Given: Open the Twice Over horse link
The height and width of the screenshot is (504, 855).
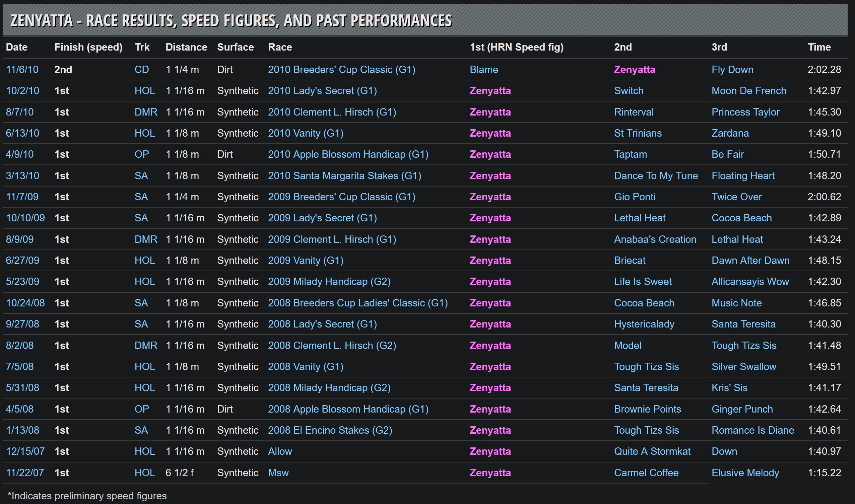Looking at the screenshot, I should (x=736, y=197).
